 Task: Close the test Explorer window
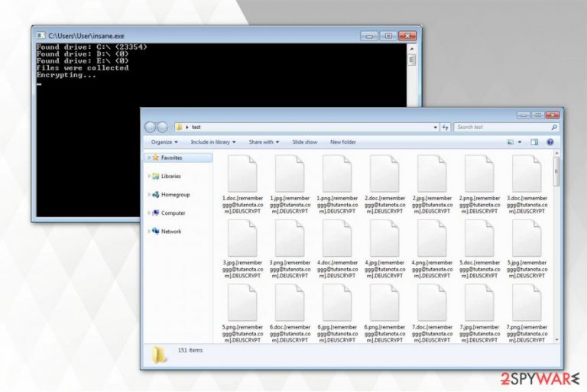point(552,115)
